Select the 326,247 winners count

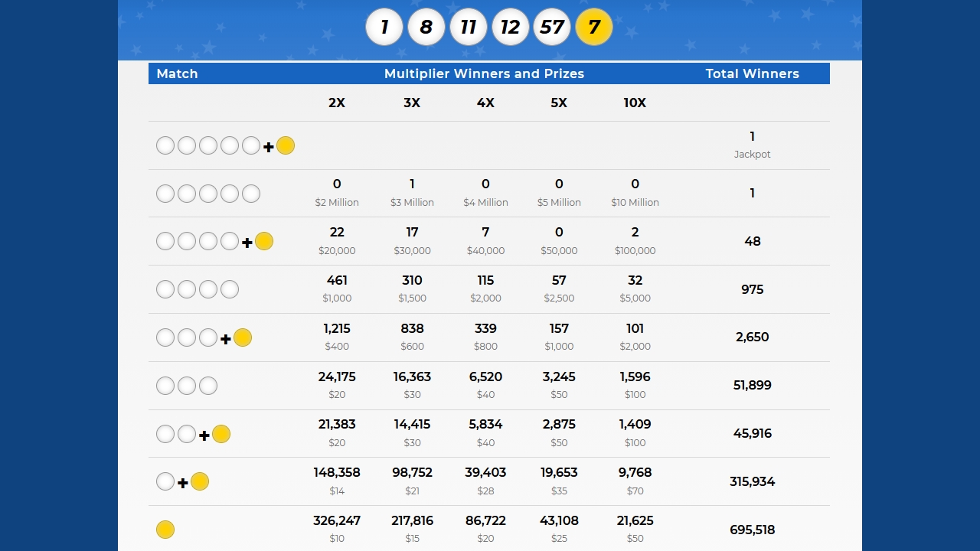(337, 520)
